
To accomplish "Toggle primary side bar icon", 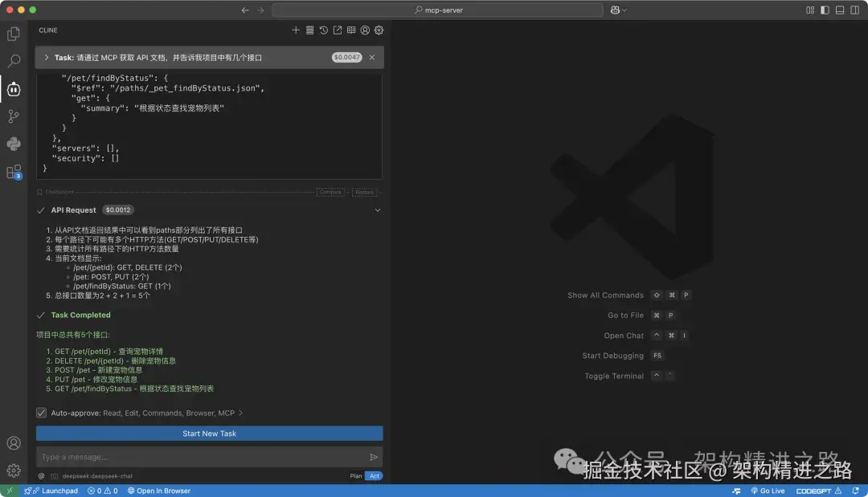I will [825, 10].
